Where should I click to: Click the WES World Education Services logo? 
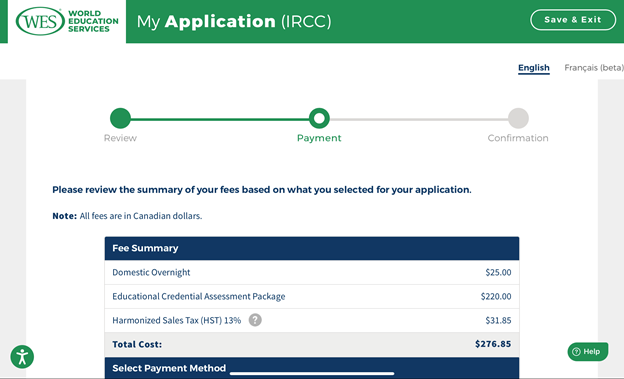coord(67,21)
